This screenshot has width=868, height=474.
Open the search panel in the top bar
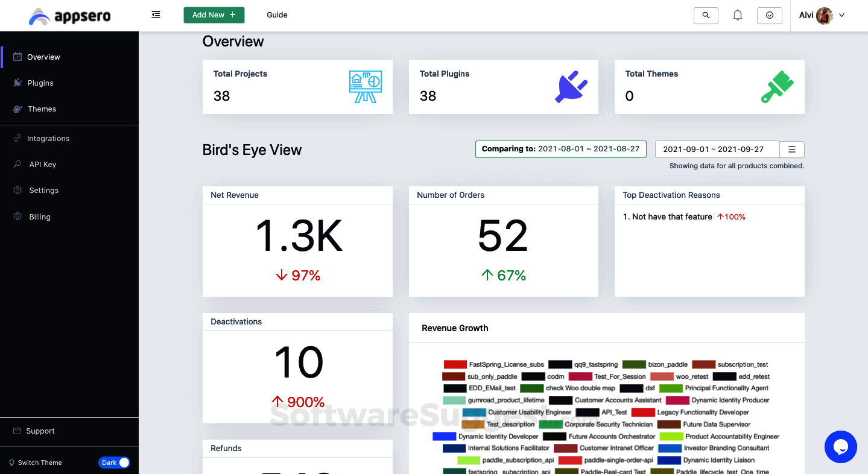point(705,15)
